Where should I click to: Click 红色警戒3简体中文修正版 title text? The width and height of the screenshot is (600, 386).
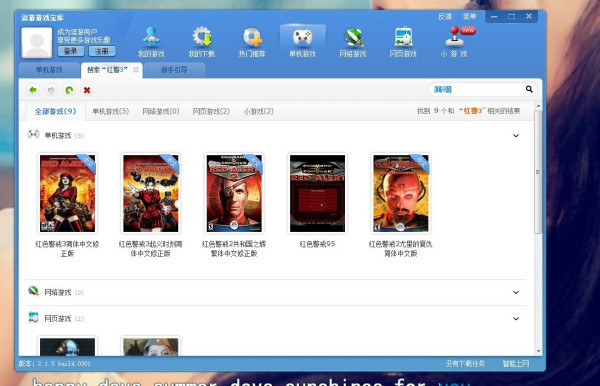pos(67,248)
